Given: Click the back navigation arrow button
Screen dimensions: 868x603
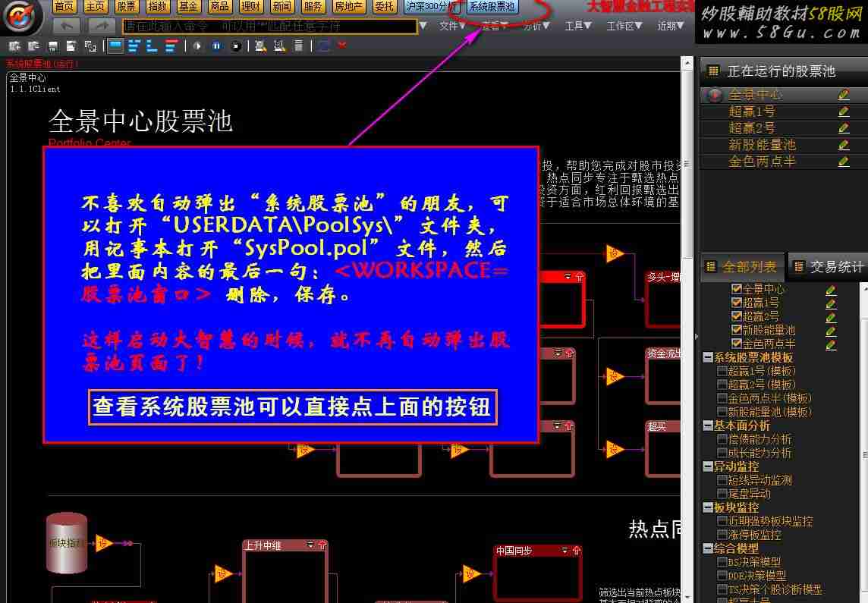Looking at the screenshot, I should point(67,26).
